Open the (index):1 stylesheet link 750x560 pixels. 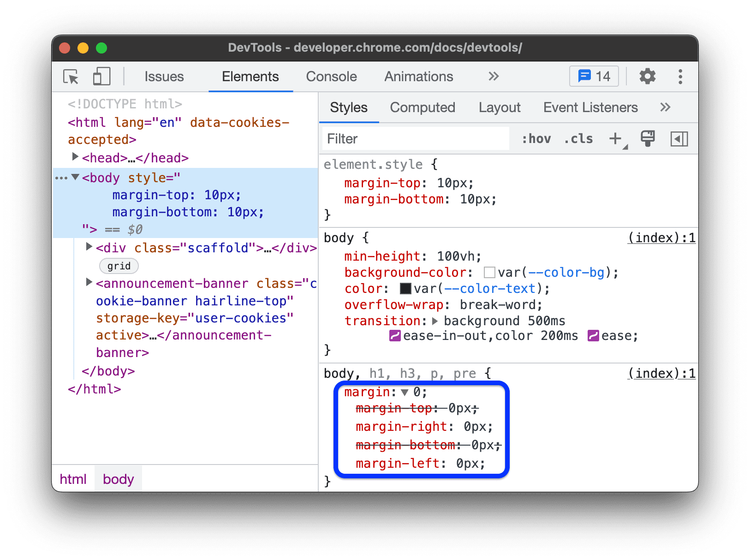(x=661, y=238)
